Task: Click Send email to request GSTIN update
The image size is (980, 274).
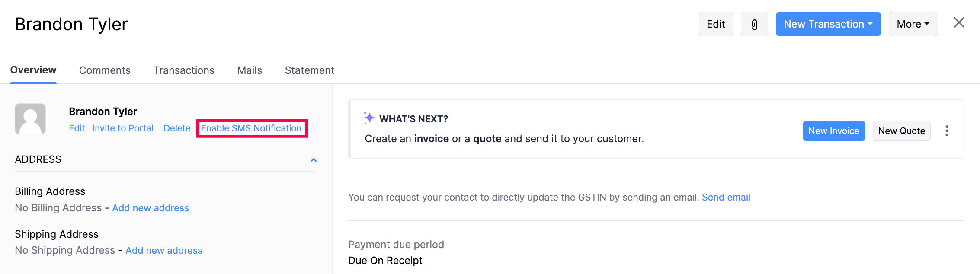Action: click(726, 197)
